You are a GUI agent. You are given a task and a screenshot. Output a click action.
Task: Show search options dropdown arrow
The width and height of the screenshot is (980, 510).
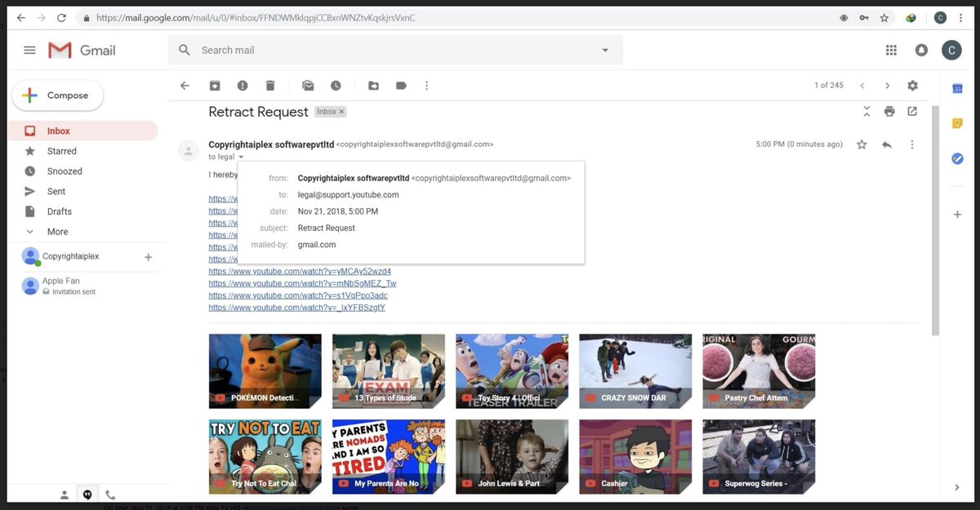[605, 50]
